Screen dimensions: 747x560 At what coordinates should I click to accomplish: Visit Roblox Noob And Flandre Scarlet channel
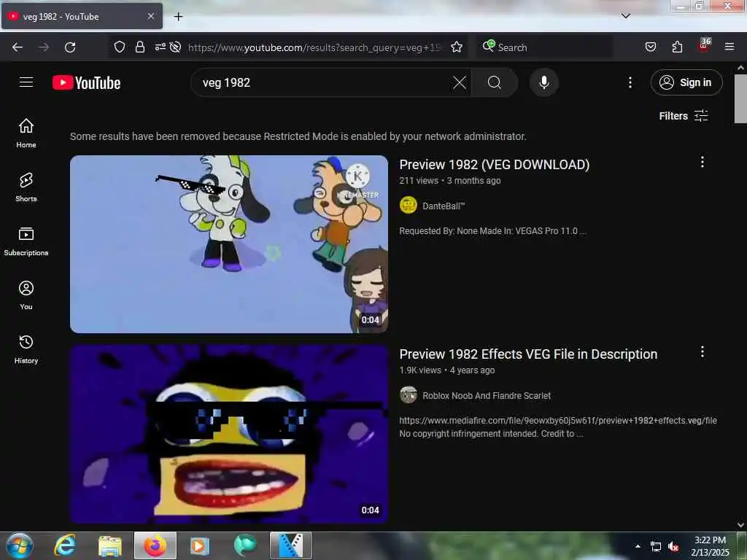[487, 396]
